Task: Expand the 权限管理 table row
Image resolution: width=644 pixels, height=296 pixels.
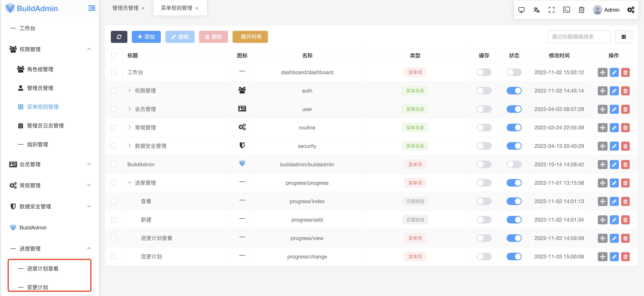Action: (x=129, y=90)
